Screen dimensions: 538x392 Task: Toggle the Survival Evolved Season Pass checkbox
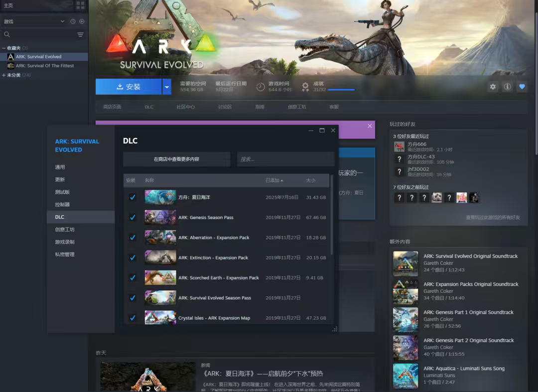133,298
